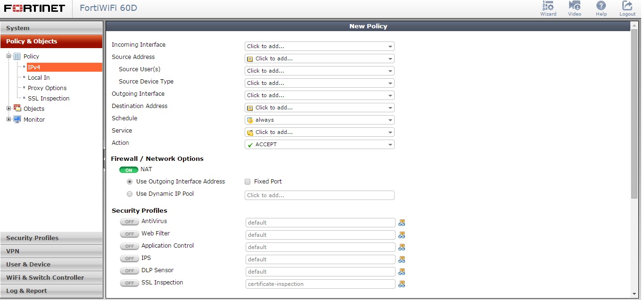The width and height of the screenshot is (644, 300).
Task: Enable the Fixed Port checkbox
Action: click(x=247, y=182)
